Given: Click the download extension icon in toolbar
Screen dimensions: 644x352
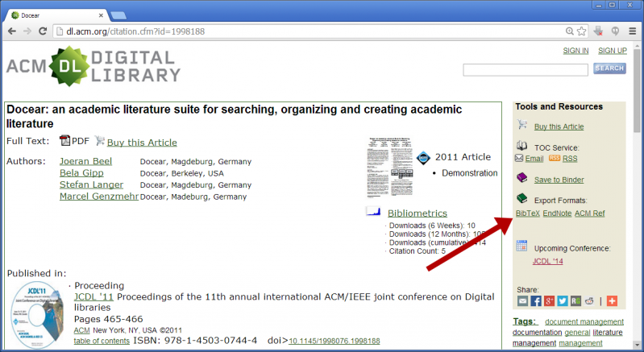Looking at the screenshot, I should [x=598, y=31].
